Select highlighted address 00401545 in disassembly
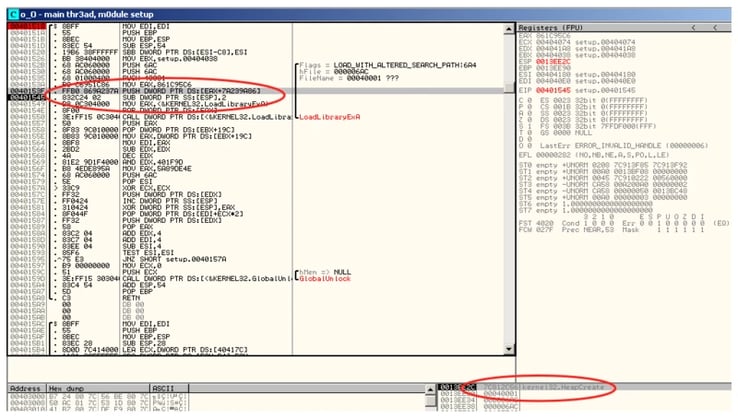This screenshot has height=419, width=738. pos(21,97)
